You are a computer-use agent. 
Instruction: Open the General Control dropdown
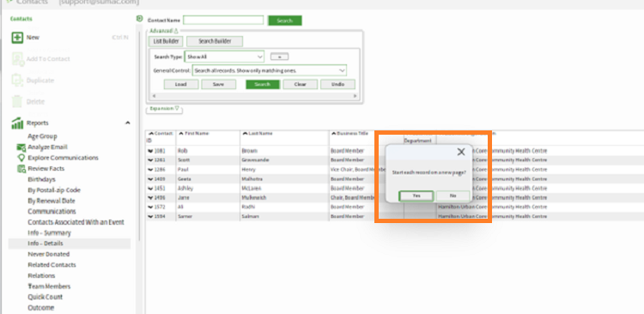click(x=270, y=70)
